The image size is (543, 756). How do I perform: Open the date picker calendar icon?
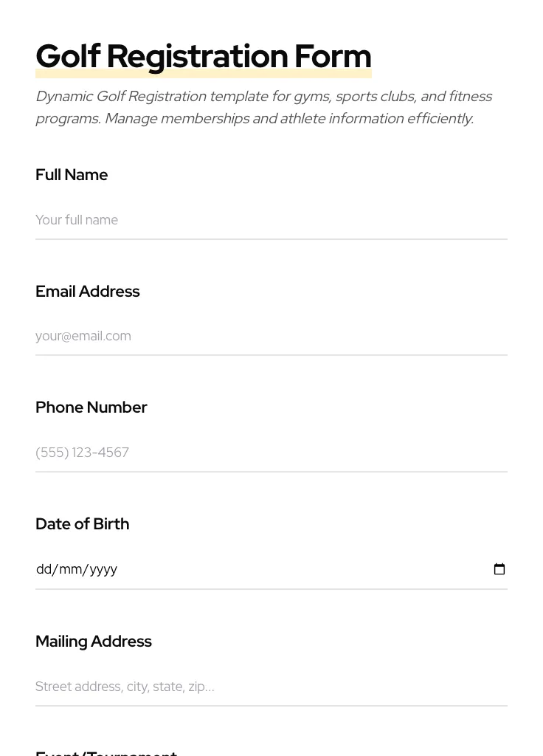point(499,569)
